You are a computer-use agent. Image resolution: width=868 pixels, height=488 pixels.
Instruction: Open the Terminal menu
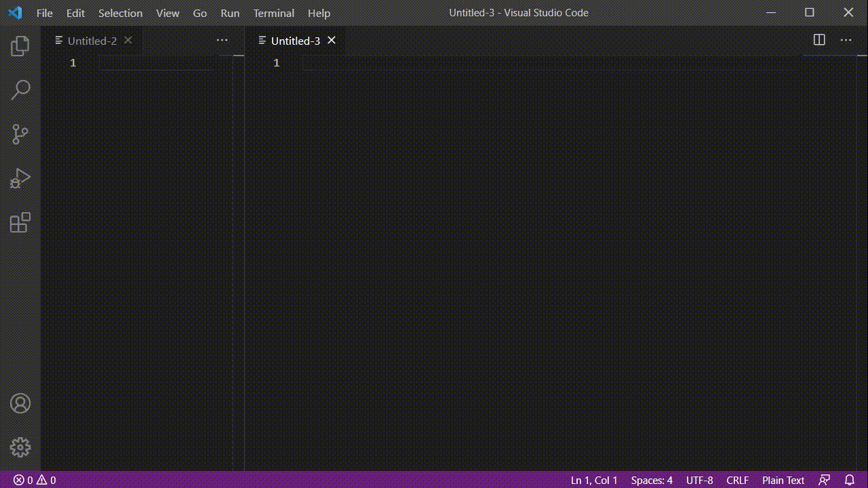(273, 13)
